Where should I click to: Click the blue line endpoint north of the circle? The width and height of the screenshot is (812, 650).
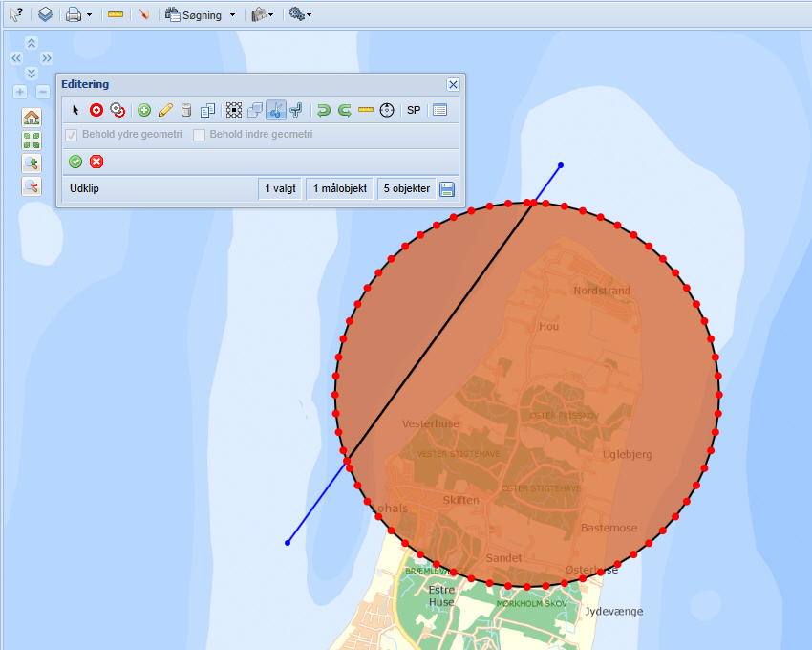561,165
